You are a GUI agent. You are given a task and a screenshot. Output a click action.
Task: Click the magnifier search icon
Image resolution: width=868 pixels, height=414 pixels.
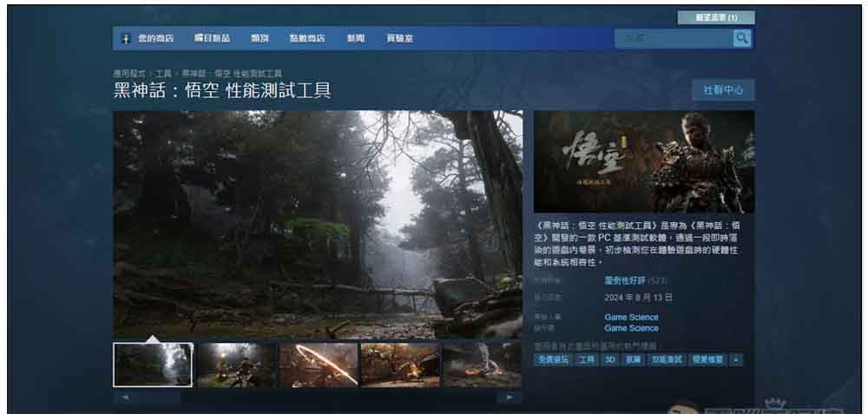pyautogui.click(x=742, y=38)
